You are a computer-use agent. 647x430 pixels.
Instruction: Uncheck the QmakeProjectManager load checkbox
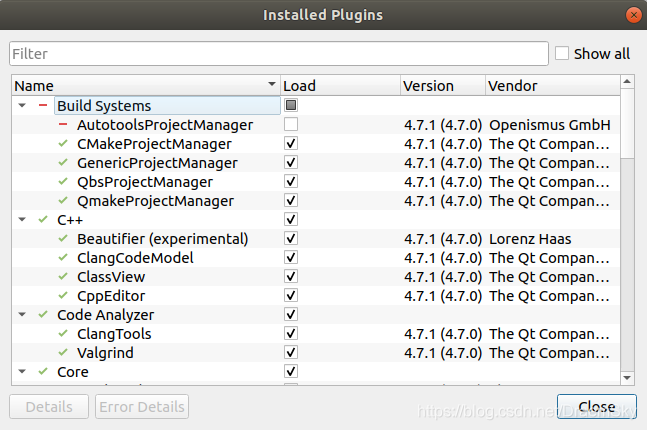tap(291, 200)
